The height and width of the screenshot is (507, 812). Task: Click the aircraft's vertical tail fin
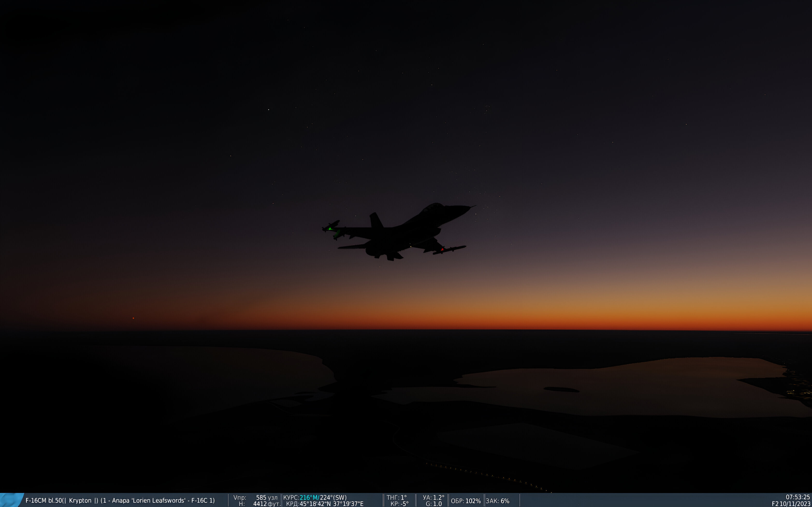(x=376, y=220)
